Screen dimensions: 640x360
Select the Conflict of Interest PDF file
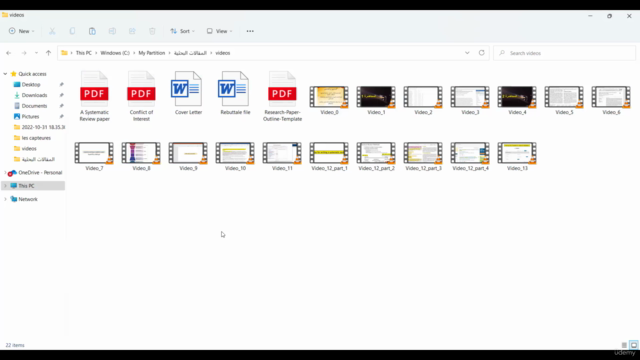tap(141, 96)
